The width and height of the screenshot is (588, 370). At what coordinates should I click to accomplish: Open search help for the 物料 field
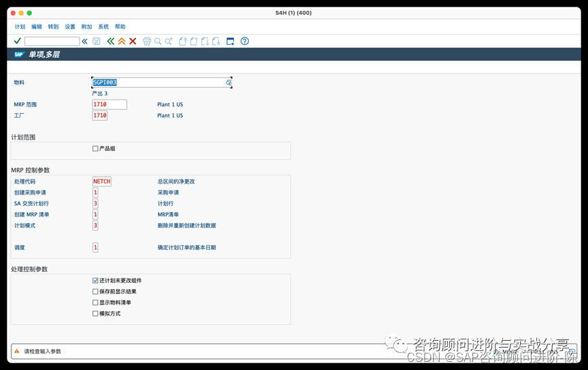pyautogui.click(x=228, y=82)
